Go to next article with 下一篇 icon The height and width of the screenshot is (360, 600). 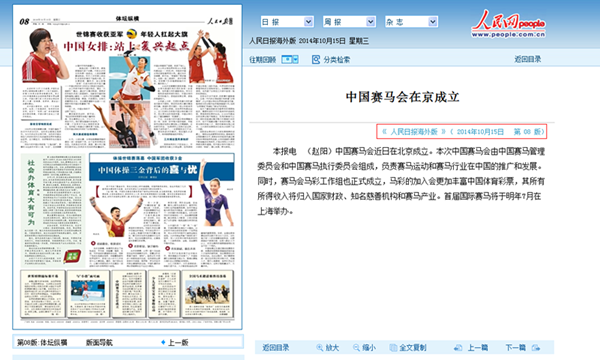click(536, 347)
